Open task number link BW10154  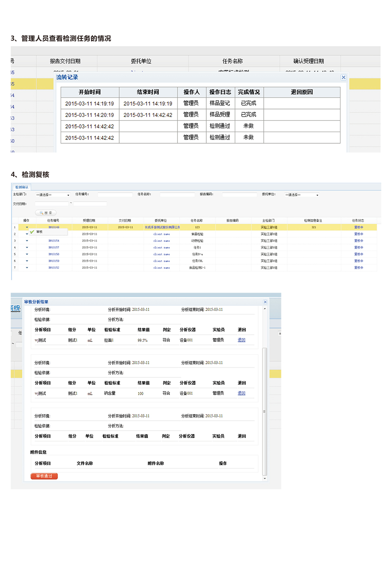tap(54, 241)
